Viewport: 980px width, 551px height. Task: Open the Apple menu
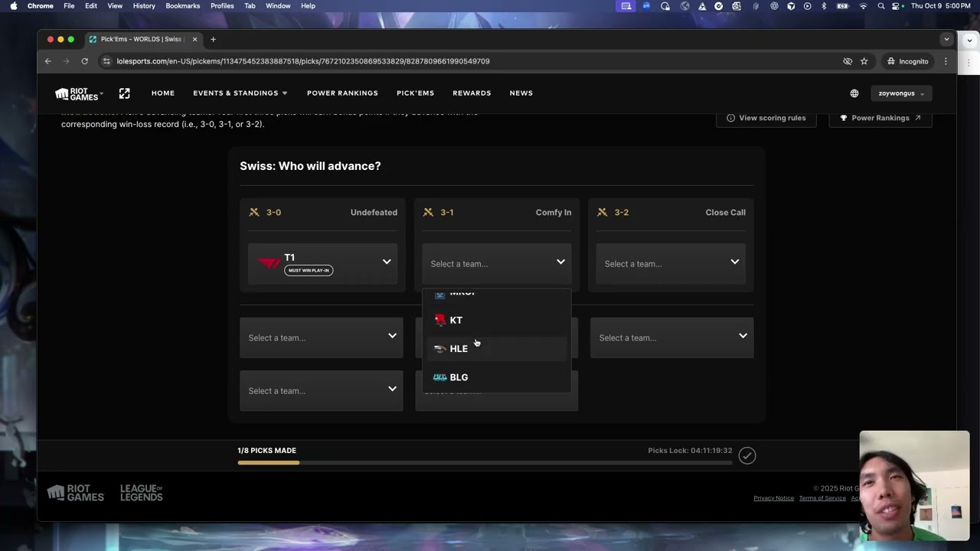13,6
